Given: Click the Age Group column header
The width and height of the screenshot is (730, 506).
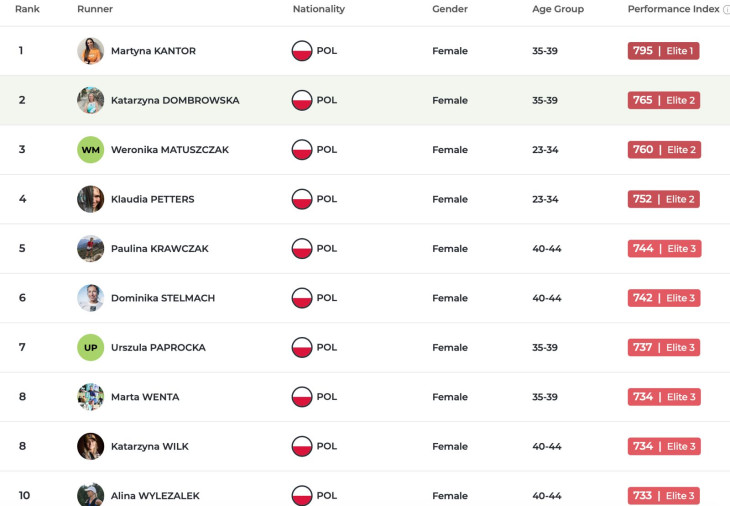Looking at the screenshot, I should click(x=557, y=9).
